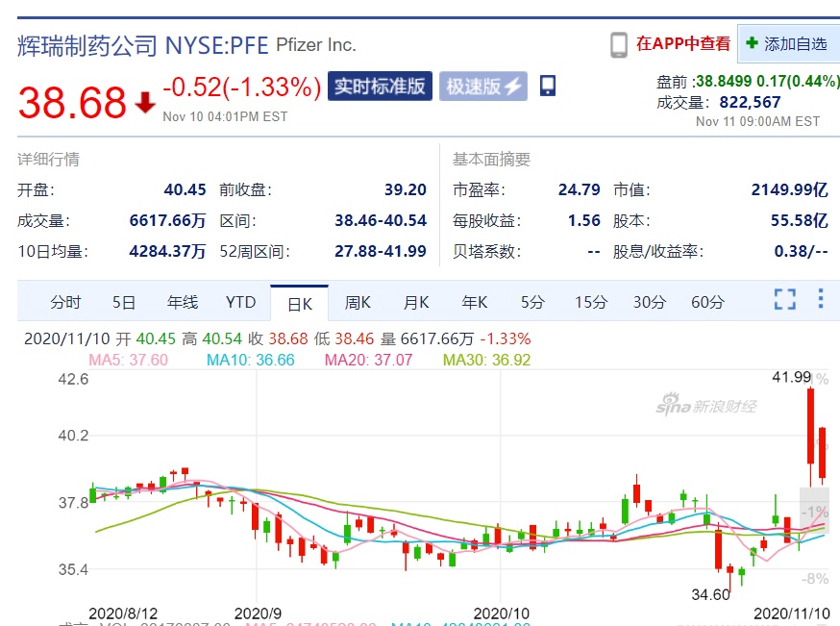
Task: Open the 在APP中查看 link
Action: [683, 43]
